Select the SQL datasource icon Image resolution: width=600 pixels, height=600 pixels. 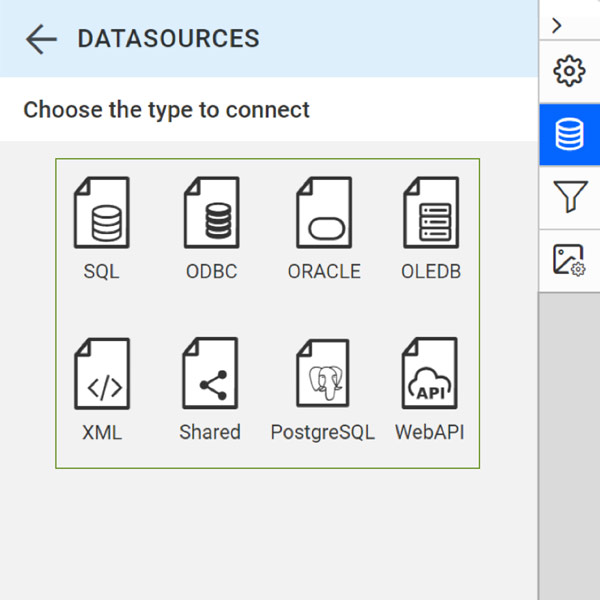click(102, 214)
